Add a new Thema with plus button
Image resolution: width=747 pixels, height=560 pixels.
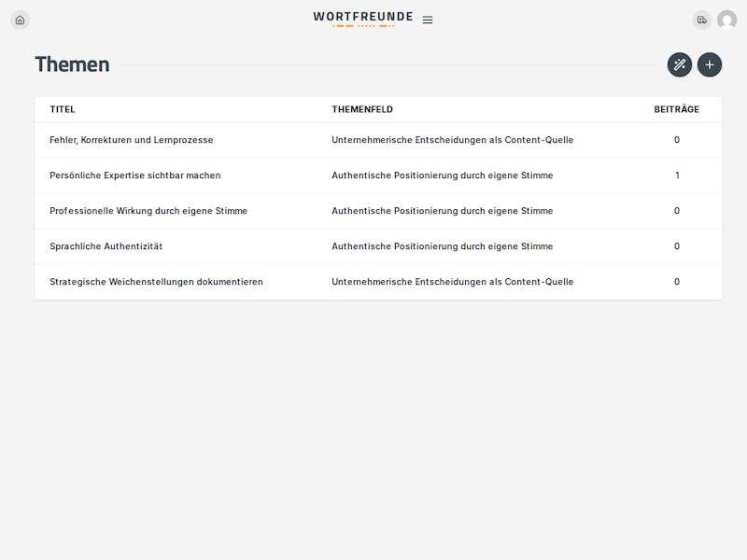[710, 64]
